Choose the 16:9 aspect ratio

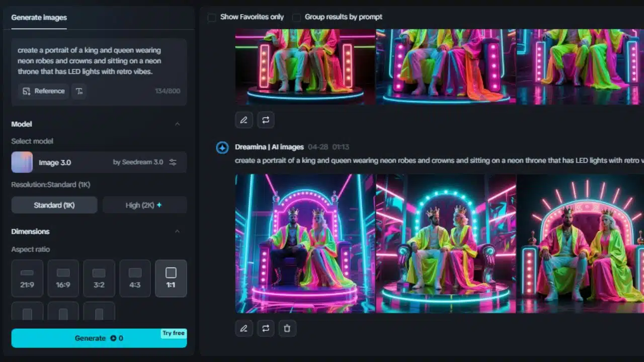point(63,278)
